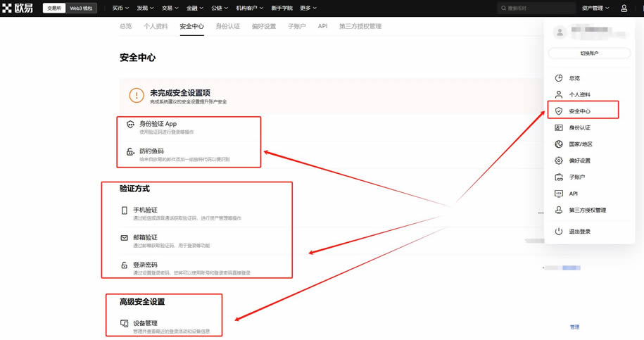Switch to the Web3 钱包 mode
This screenshot has height=340, width=644.
(x=81, y=8)
